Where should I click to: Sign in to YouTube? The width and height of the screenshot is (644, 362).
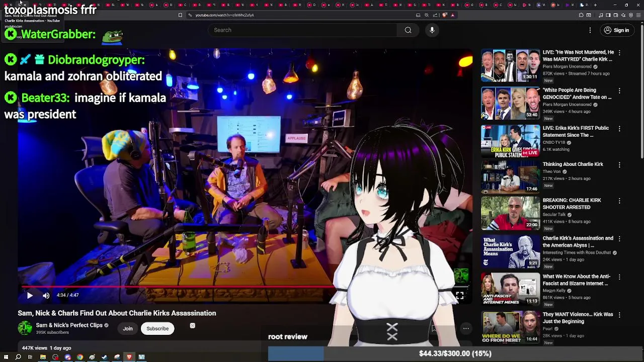[x=616, y=30]
